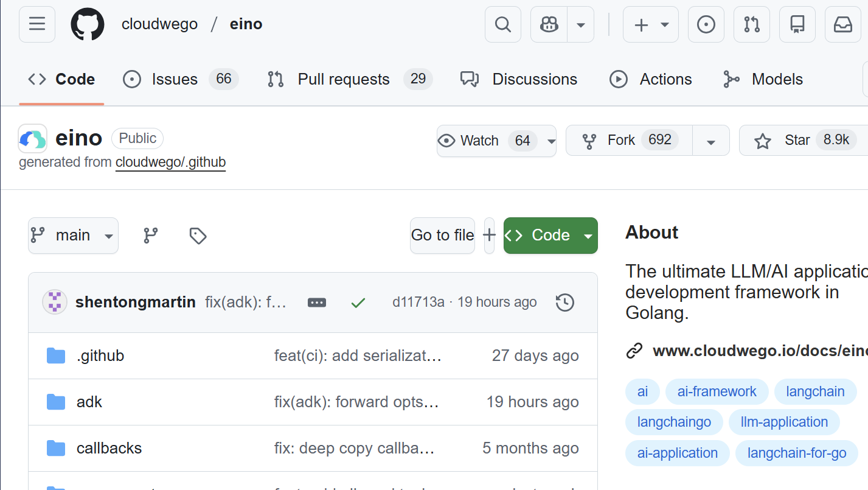
Task: Open the notifications inbox icon
Action: [x=842, y=24]
